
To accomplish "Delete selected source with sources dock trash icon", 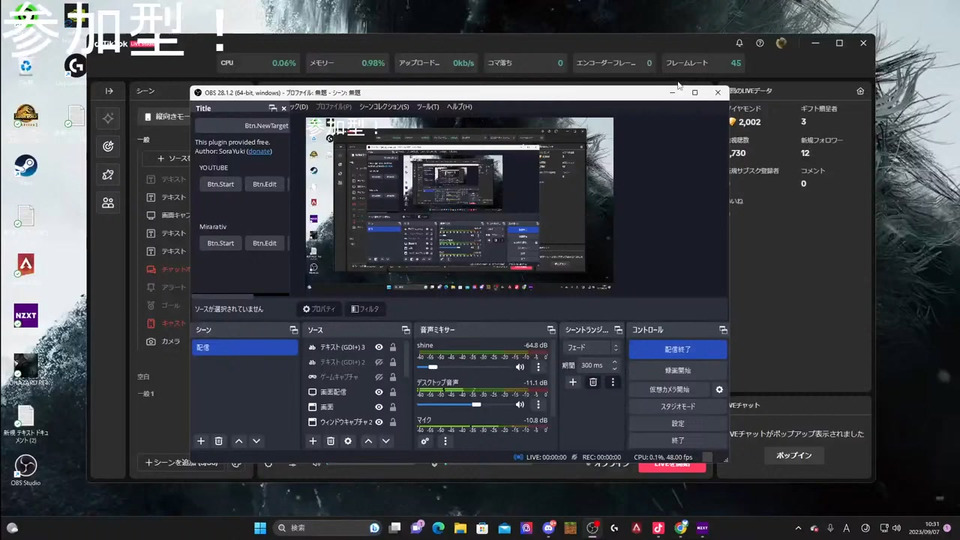I will (331, 441).
